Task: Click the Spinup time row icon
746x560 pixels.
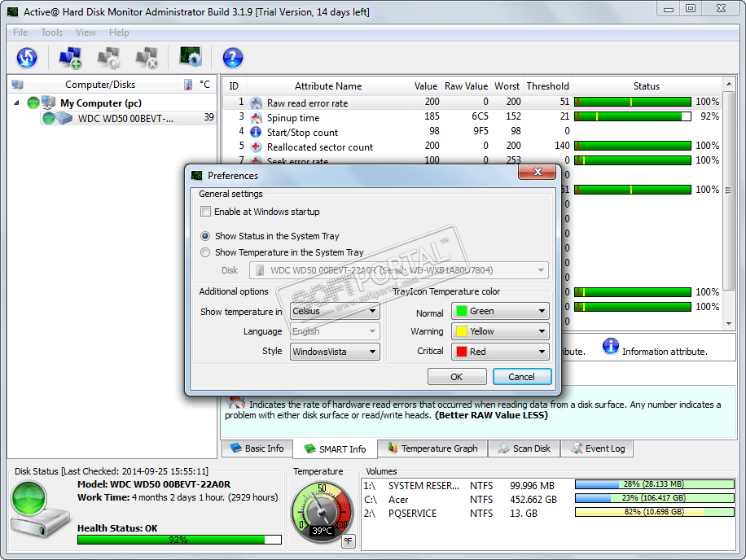Action: 256,118
